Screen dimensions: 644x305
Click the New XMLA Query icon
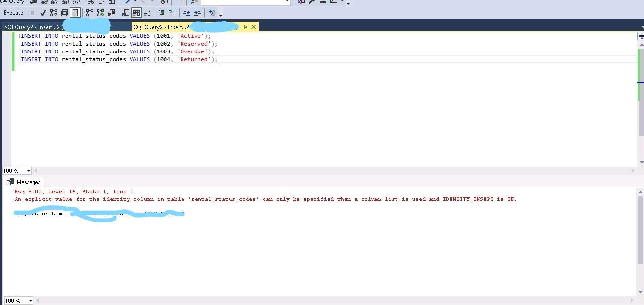point(65,2)
